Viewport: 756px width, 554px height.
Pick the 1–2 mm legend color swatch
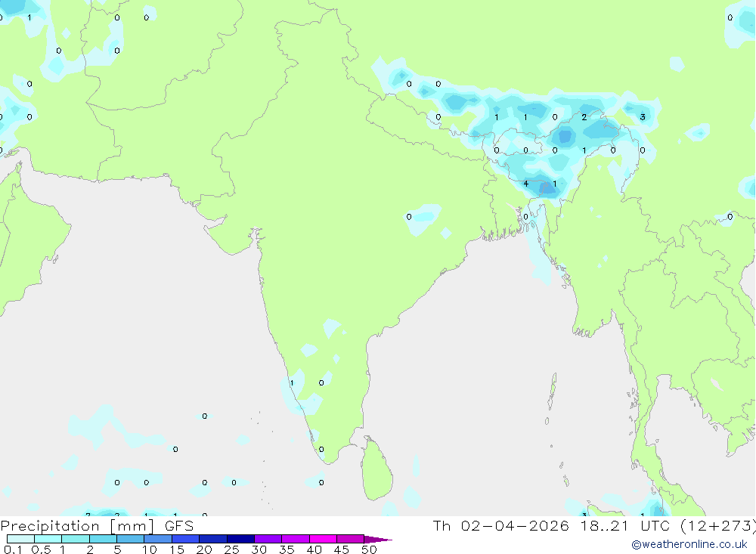pyautogui.click(x=75, y=539)
